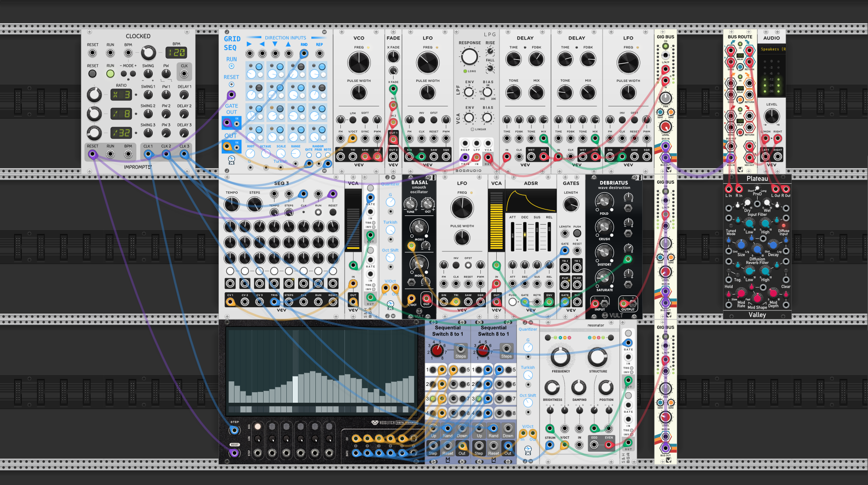The width and height of the screenshot is (868, 485).
Task: Click the TRIG output jack on SEQ 3
Action: tap(274, 302)
